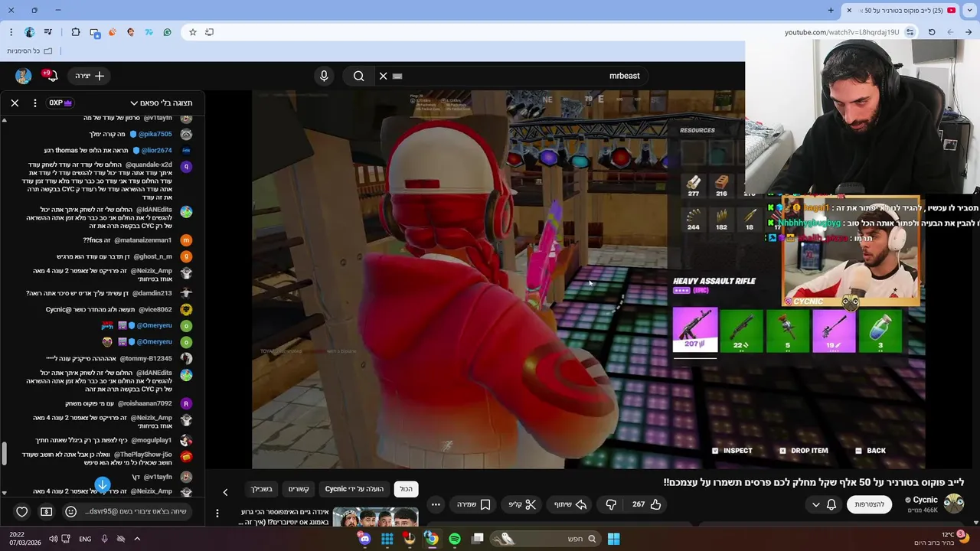Image resolution: width=980 pixels, height=551 pixels.
Task: Open Chrome from the taskbar
Action: pos(432,539)
